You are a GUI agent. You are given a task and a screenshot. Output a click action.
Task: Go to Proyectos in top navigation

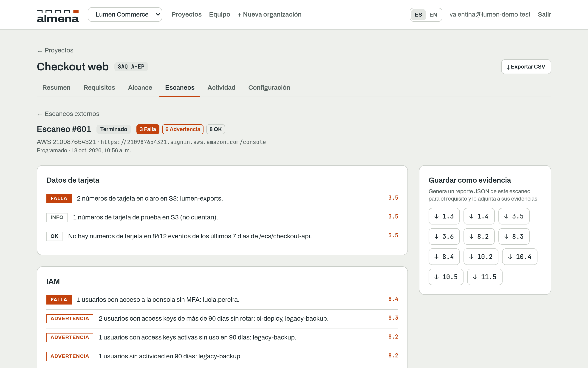tap(186, 14)
